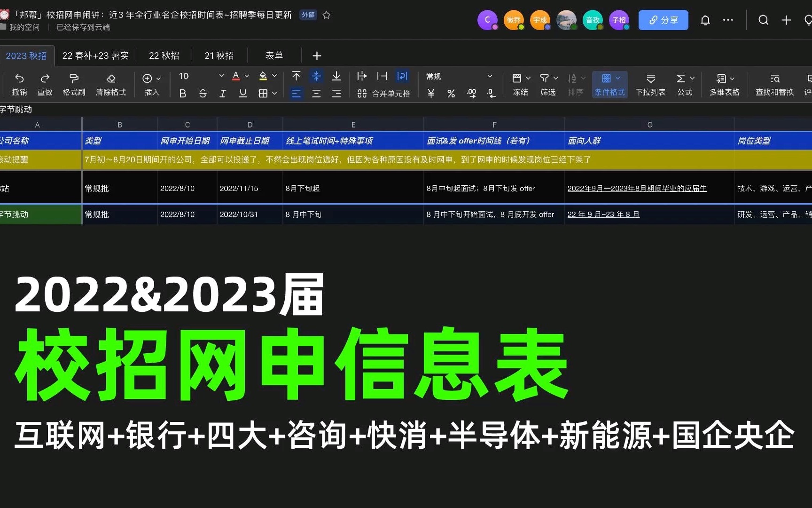Click the decrease decimal places icon
Viewport: 812px width, 508px height.
click(x=492, y=94)
